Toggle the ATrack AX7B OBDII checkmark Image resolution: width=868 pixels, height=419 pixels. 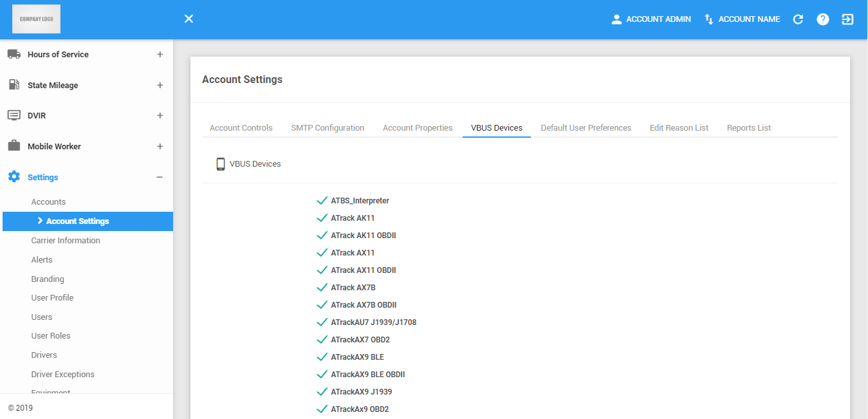(x=322, y=305)
